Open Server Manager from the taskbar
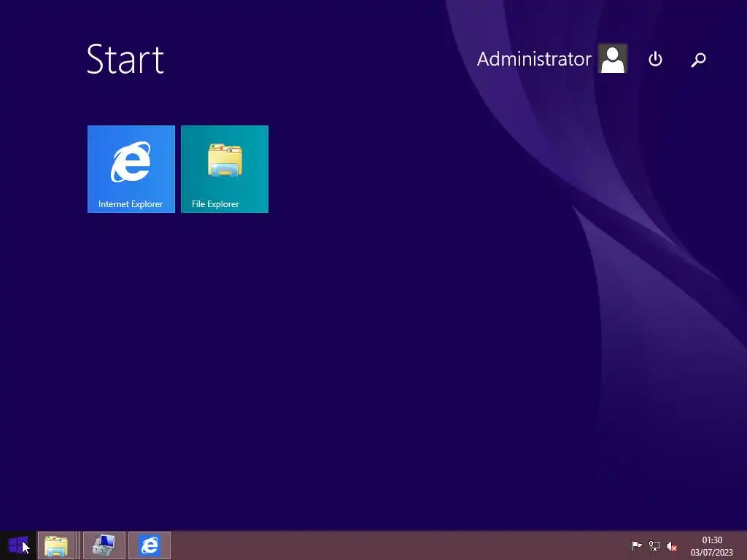This screenshot has height=560, width=747. pos(104,545)
